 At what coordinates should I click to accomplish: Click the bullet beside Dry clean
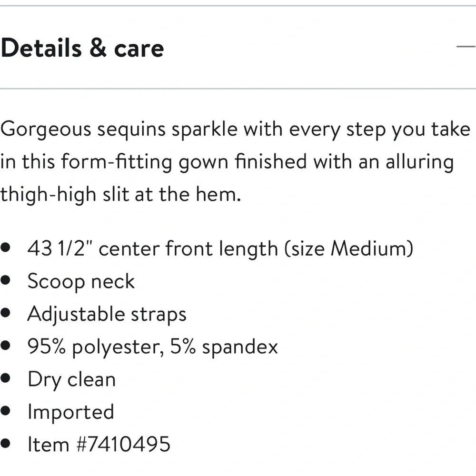(5, 378)
